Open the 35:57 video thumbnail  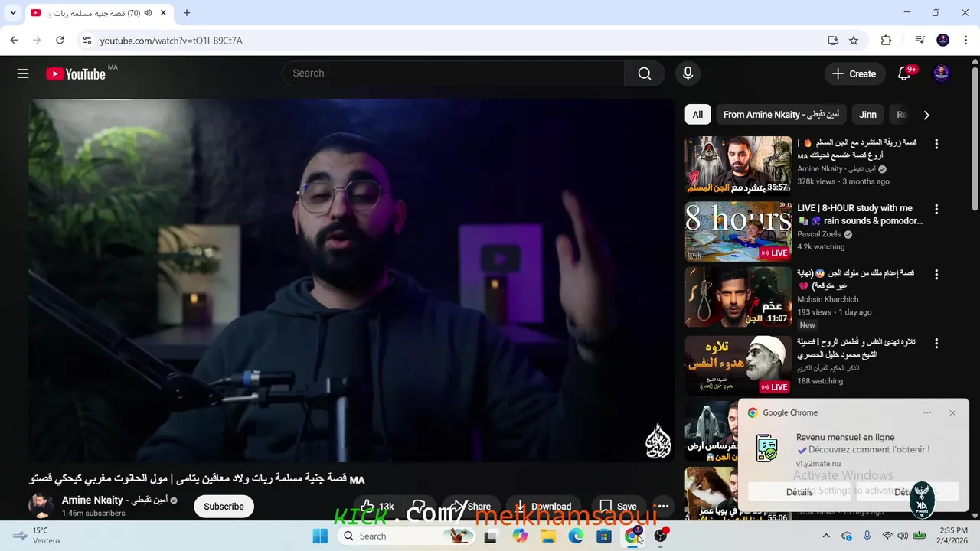coord(738,166)
